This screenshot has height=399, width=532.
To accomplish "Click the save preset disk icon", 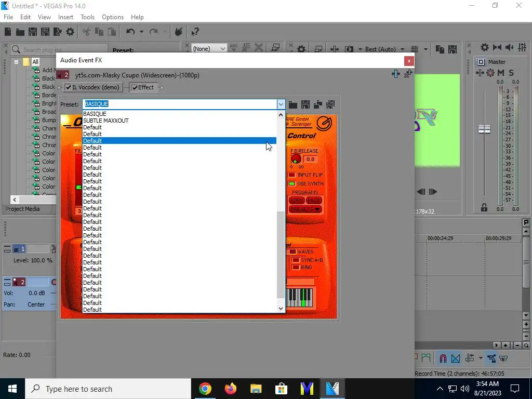I will (305, 104).
